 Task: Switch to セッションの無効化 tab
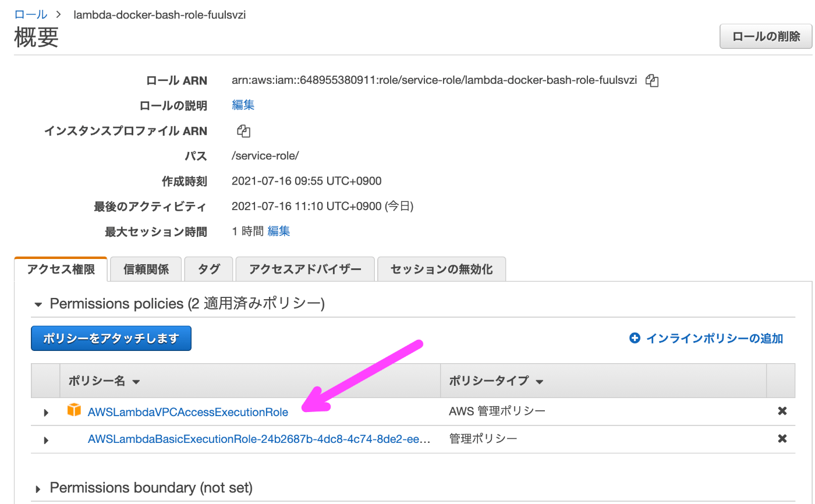(441, 269)
